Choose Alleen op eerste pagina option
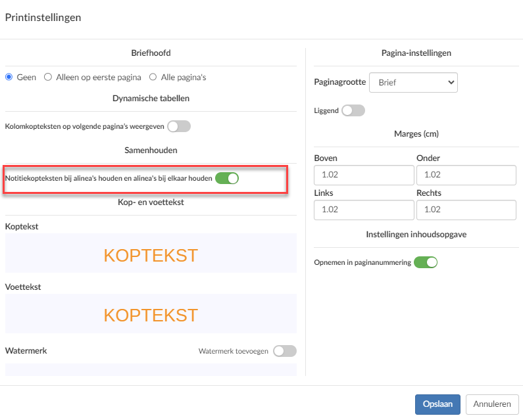Image resolution: width=523 pixels, height=420 pixels. coord(48,78)
